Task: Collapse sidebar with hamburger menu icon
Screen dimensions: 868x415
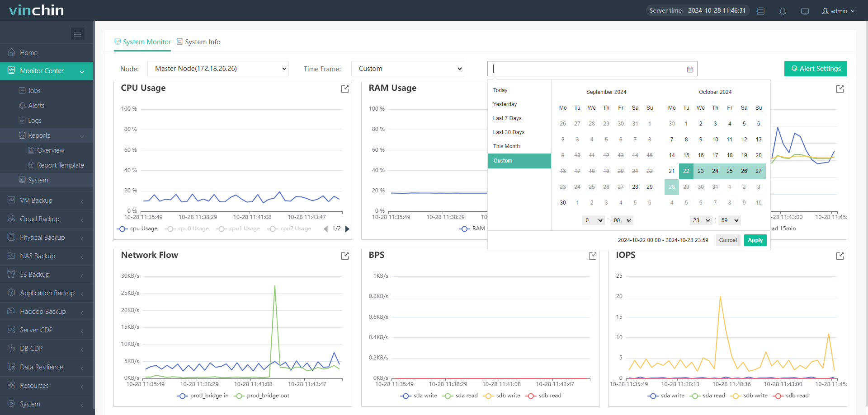Action: pos(78,34)
